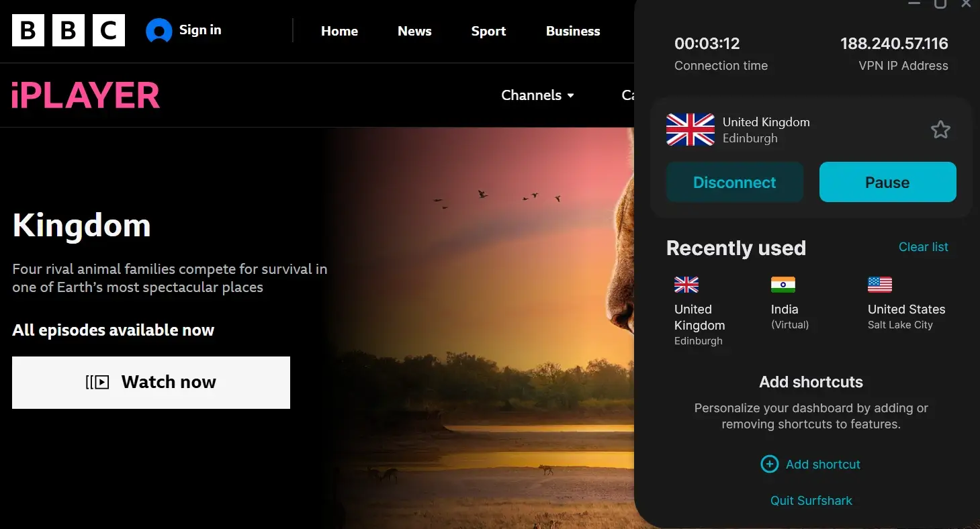Click the Add shortcut plus icon
This screenshot has width=980, height=529.
click(769, 464)
